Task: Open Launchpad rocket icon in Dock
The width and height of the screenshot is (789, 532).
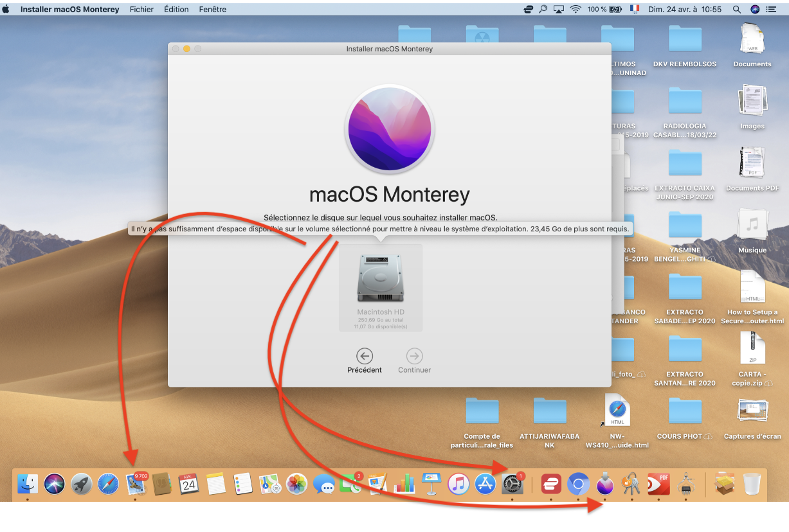Action: point(82,484)
